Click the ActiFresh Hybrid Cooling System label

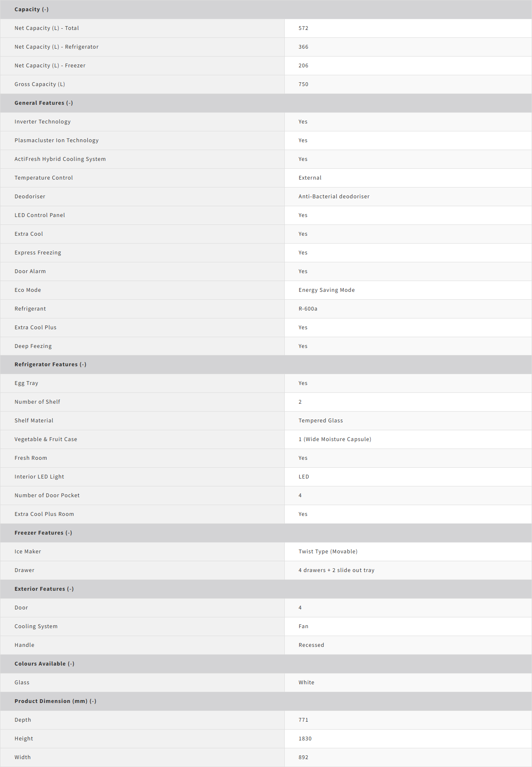coord(60,159)
